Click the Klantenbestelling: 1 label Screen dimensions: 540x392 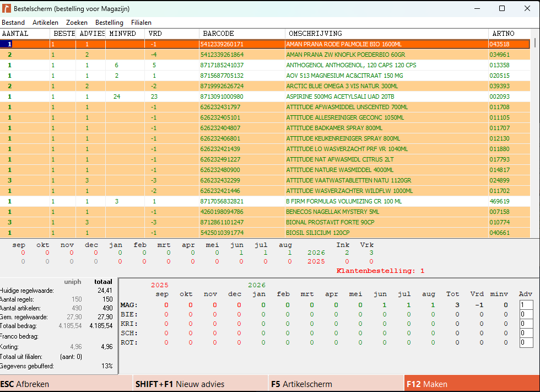[380, 271]
